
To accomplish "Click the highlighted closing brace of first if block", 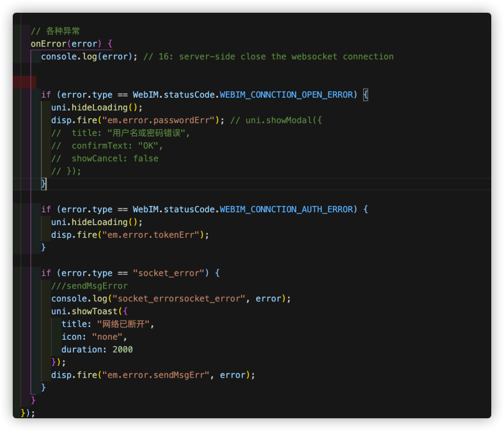I will click(44, 184).
